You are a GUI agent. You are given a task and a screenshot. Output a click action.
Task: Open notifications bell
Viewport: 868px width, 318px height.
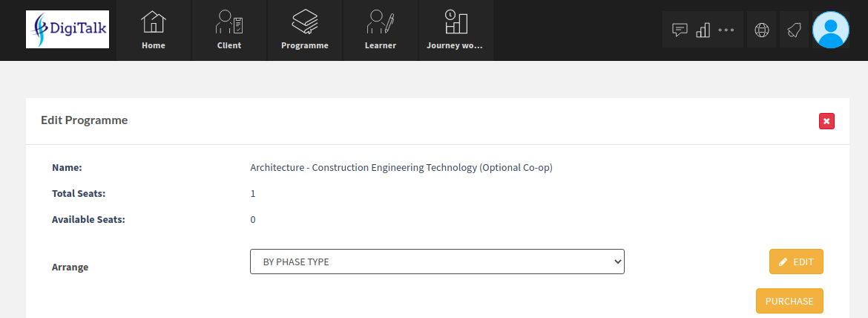795,30
